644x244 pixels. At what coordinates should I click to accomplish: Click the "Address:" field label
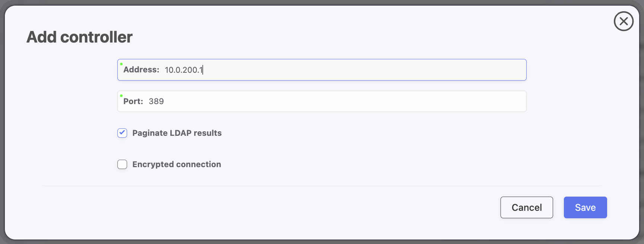pos(141,70)
